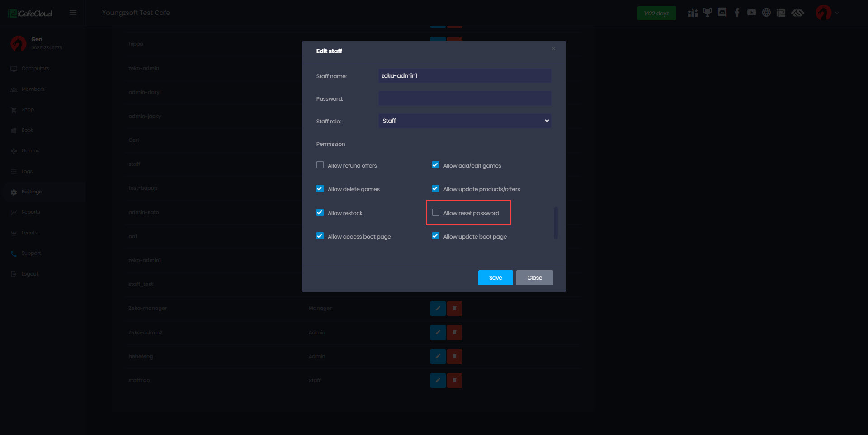Toggle the hamburger sidebar menu icon
Image resolution: width=868 pixels, height=435 pixels.
tap(73, 13)
